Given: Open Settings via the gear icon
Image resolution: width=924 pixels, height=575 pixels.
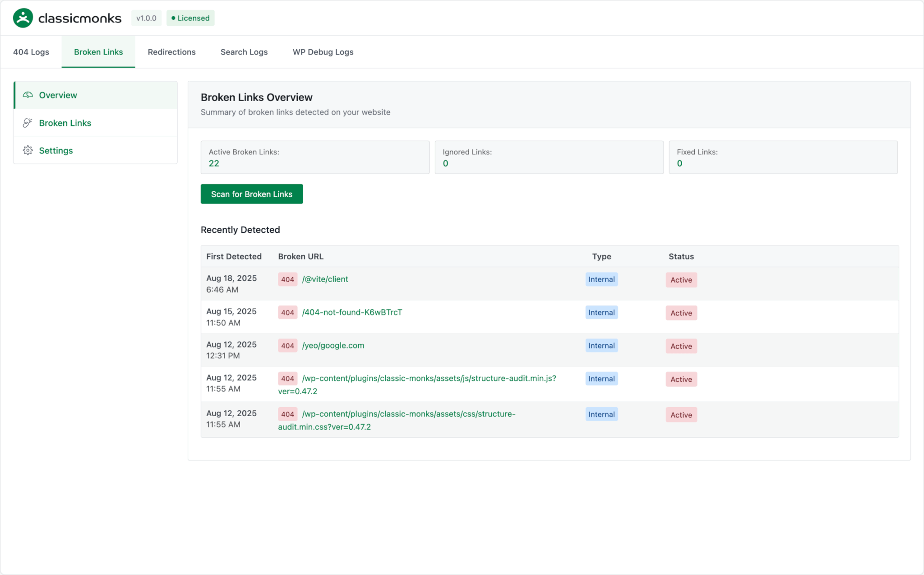Looking at the screenshot, I should pos(28,150).
